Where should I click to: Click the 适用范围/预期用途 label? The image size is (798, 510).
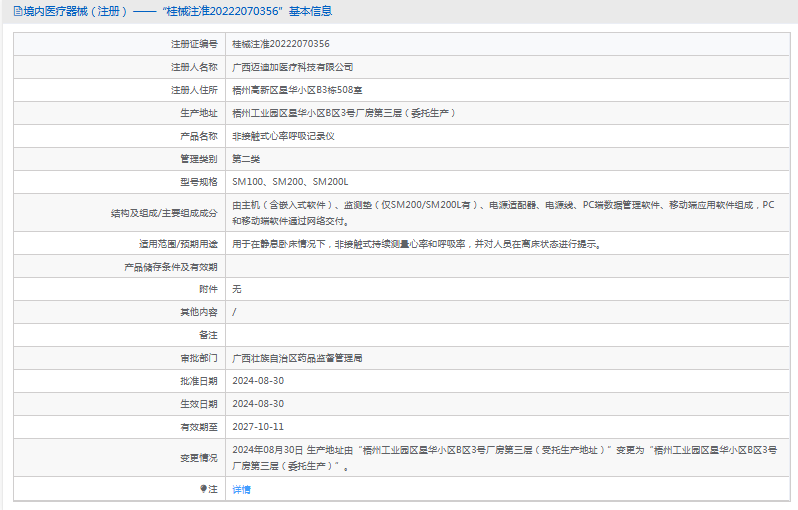(178, 244)
